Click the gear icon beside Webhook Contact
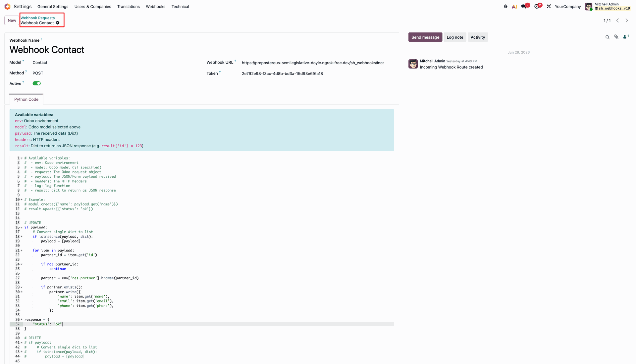The image size is (636, 364). click(58, 23)
